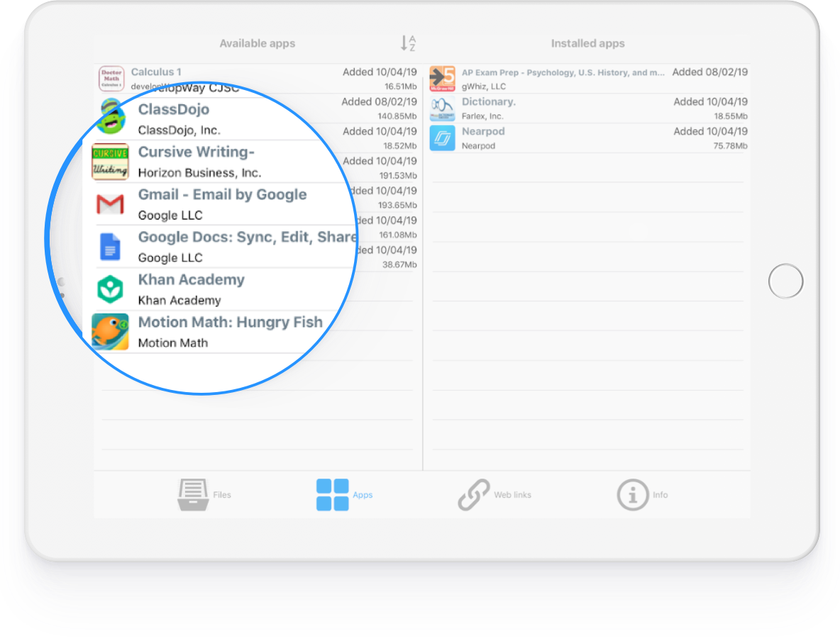Image resolution: width=840 pixels, height=641 pixels.
Task: Switch to the Apps tab
Action: pos(345,495)
